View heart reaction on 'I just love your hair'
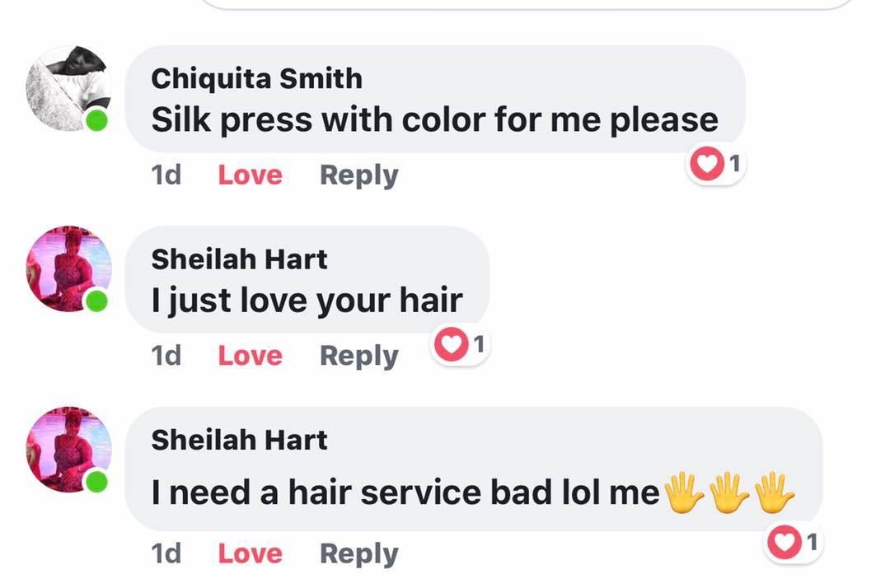Image resolution: width=890 pixels, height=588 pixels. tap(460, 344)
